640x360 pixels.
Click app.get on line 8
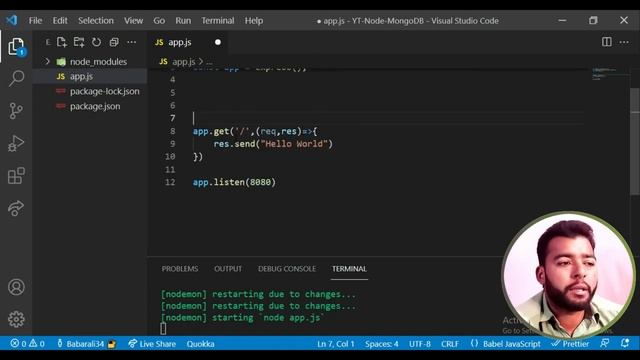211,131
